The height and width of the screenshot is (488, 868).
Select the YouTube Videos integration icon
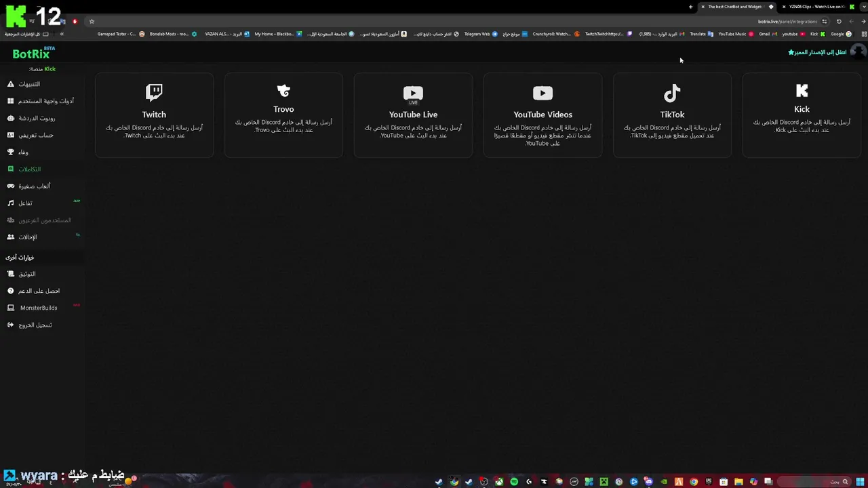(542, 93)
